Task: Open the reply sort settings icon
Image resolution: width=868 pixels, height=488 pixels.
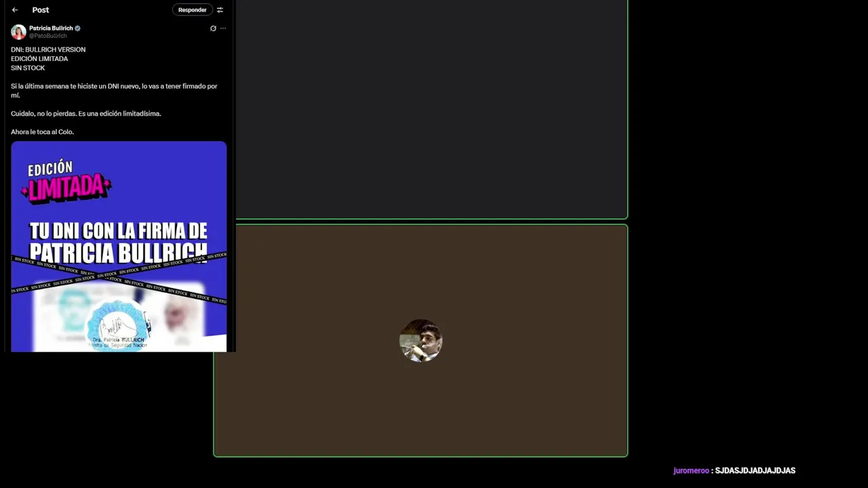Action: tap(220, 10)
